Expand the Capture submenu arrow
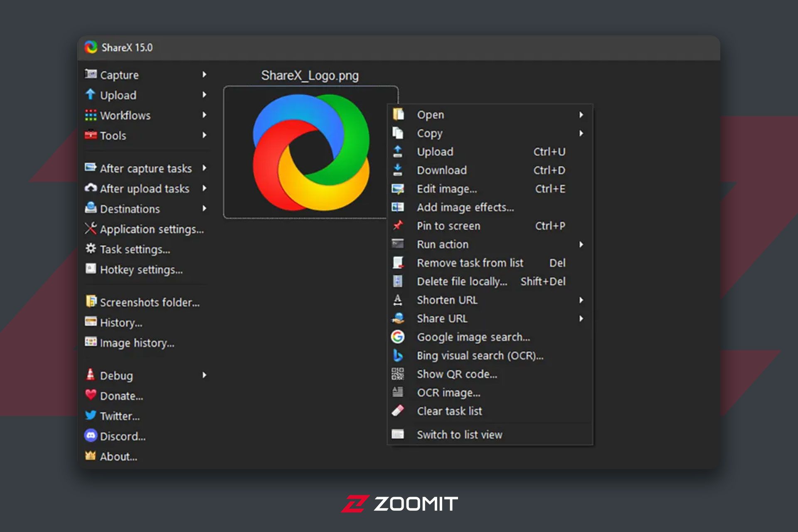 204,74
